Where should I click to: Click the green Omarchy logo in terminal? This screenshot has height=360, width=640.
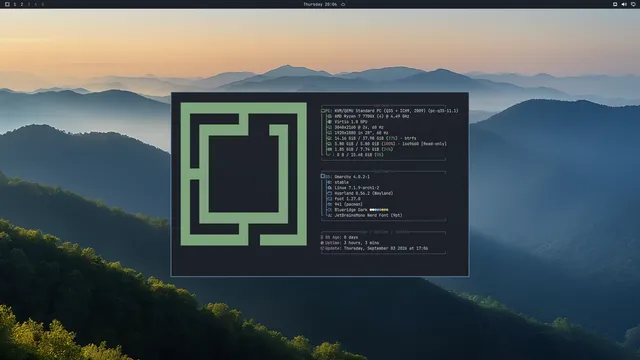(x=244, y=174)
